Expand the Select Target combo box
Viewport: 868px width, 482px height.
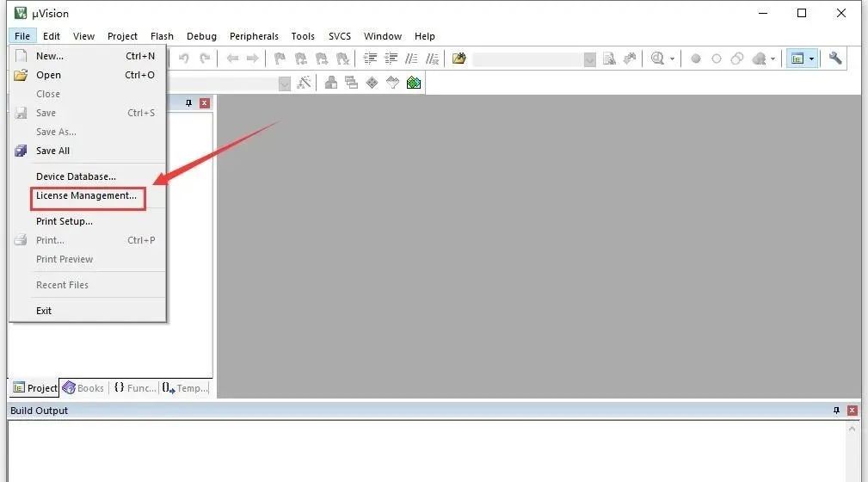point(285,83)
